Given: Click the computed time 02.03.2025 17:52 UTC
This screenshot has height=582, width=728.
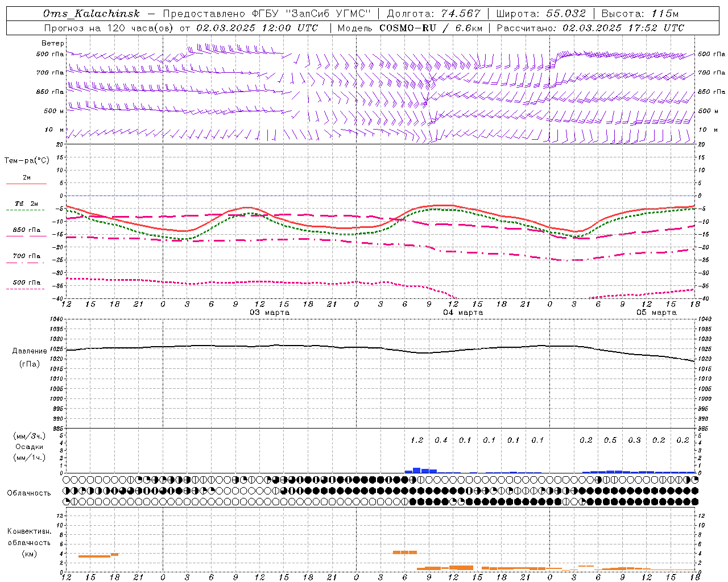Looking at the screenshot, I should (623, 28).
